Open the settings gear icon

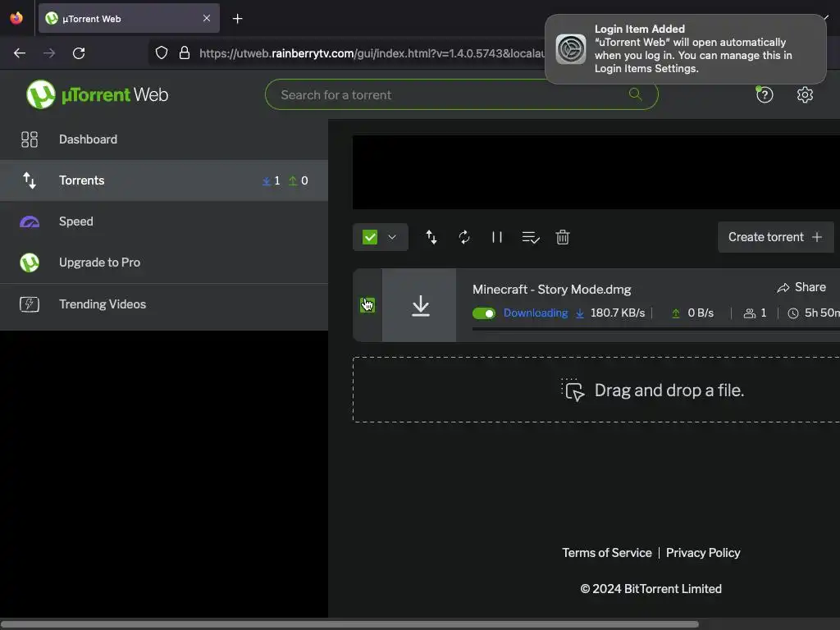[x=805, y=95]
